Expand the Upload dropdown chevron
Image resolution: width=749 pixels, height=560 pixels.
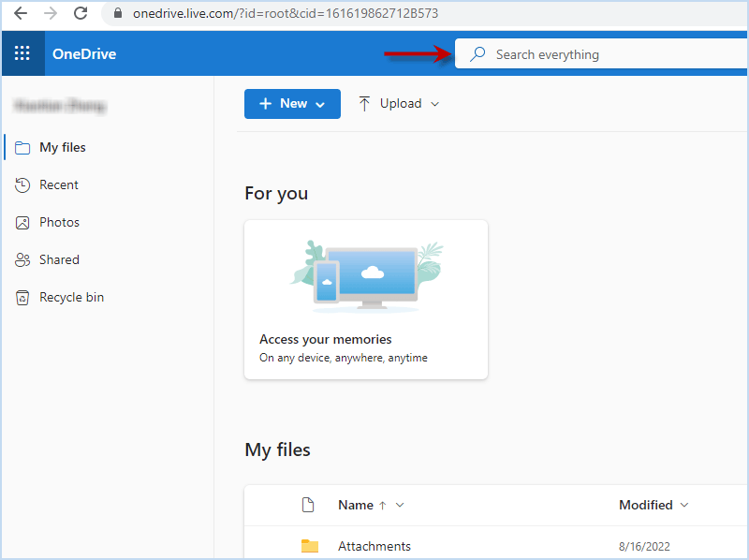(x=434, y=104)
